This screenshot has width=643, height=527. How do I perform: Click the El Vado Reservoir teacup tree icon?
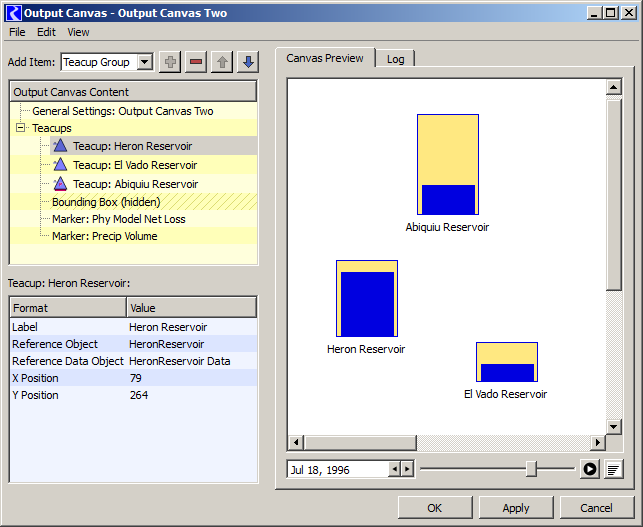pos(60,165)
